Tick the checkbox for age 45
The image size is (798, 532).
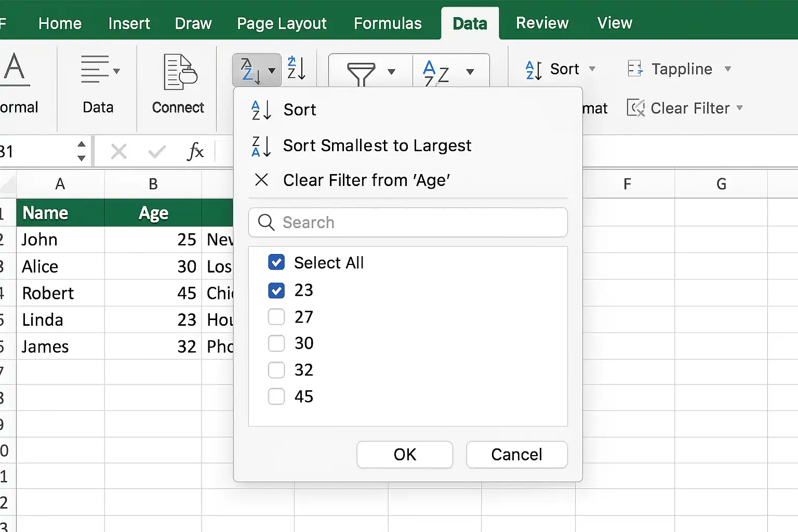pyautogui.click(x=276, y=396)
